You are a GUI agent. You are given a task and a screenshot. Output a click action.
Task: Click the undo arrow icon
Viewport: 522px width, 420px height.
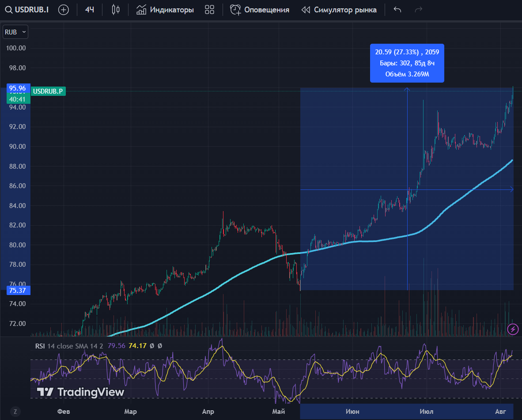[397, 9]
